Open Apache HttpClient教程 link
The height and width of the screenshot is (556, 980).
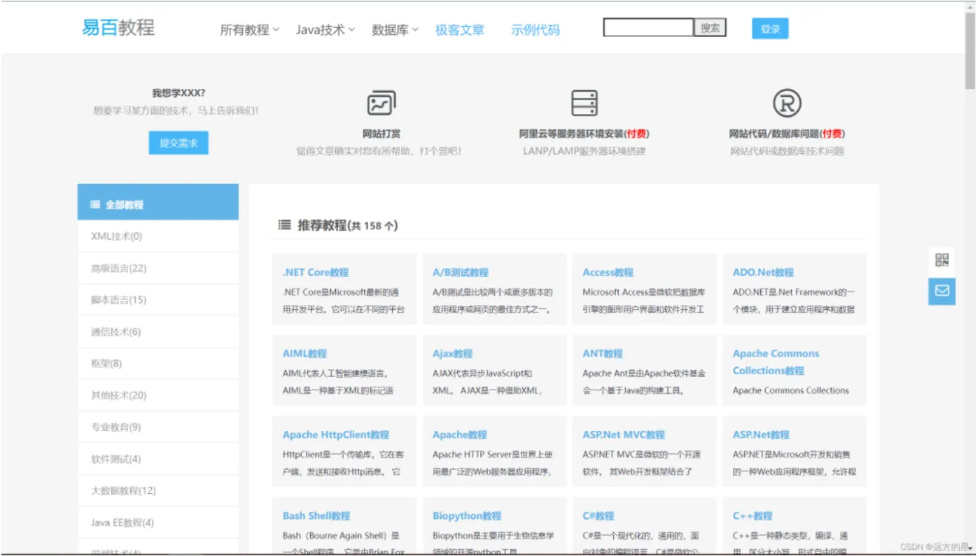[x=336, y=434]
